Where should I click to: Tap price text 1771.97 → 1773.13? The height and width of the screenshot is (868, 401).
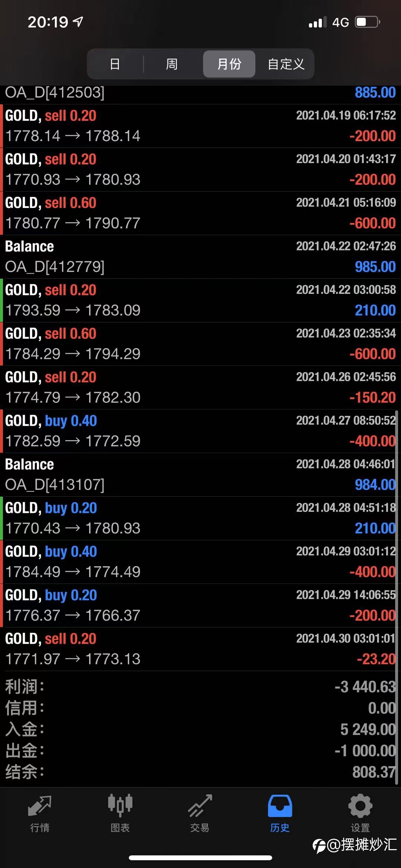[x=73, y=659]
